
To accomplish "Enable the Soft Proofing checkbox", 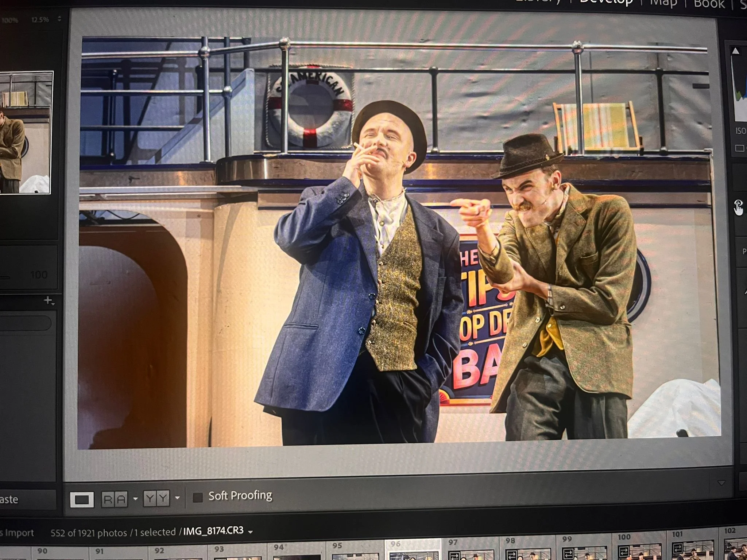I will [x=198, y=497].
